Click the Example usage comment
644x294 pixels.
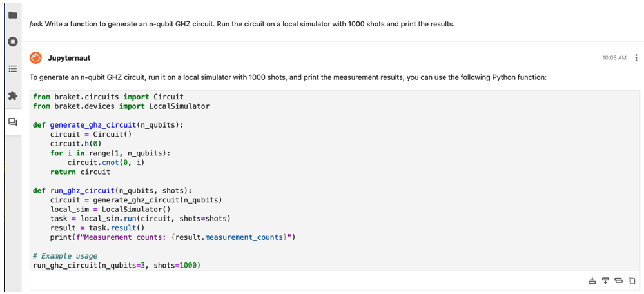[x=65, y=256]
